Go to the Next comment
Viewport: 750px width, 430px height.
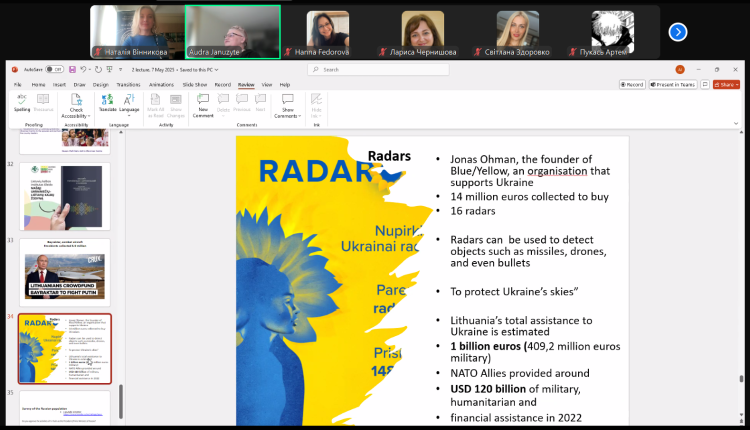pos(260,102)
